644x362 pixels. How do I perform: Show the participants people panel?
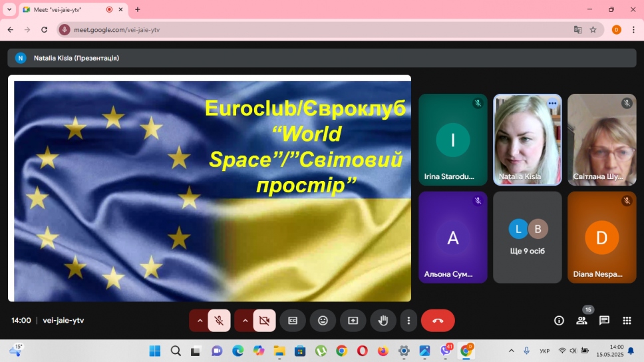click(581, 321)
